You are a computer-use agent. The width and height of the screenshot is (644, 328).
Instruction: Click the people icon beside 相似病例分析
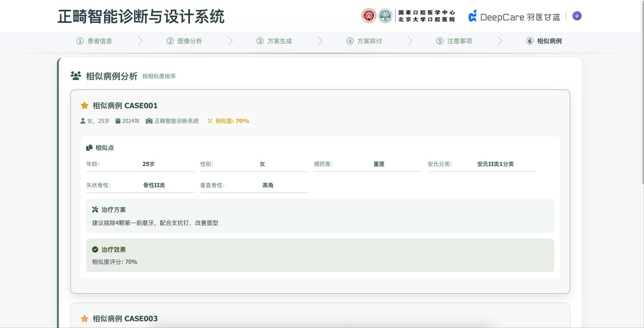[x=76, y=76]
